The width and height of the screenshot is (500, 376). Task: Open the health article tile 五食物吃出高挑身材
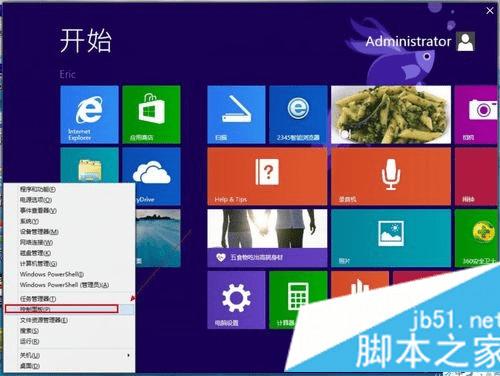point(267,238)
